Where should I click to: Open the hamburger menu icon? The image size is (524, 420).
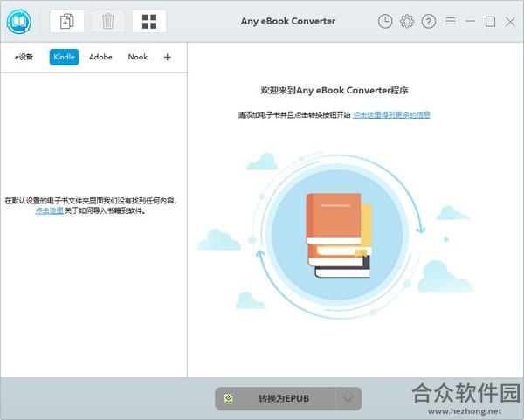pos(451,21)
